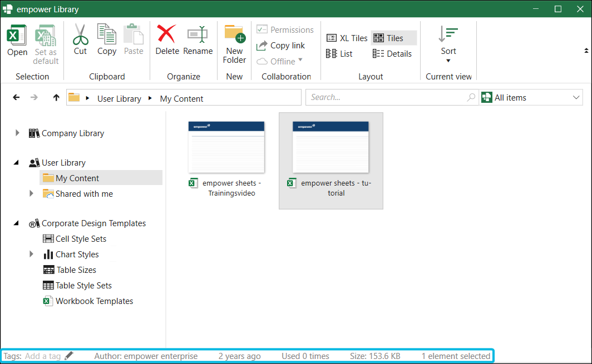Open the All items filter dropdown

tap(531, 97)
